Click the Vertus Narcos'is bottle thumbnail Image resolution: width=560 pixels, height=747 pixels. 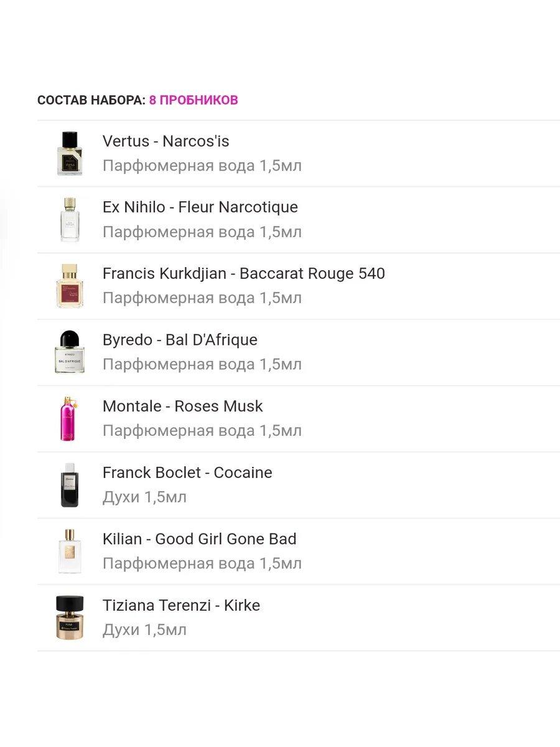[x=69, y=154]
